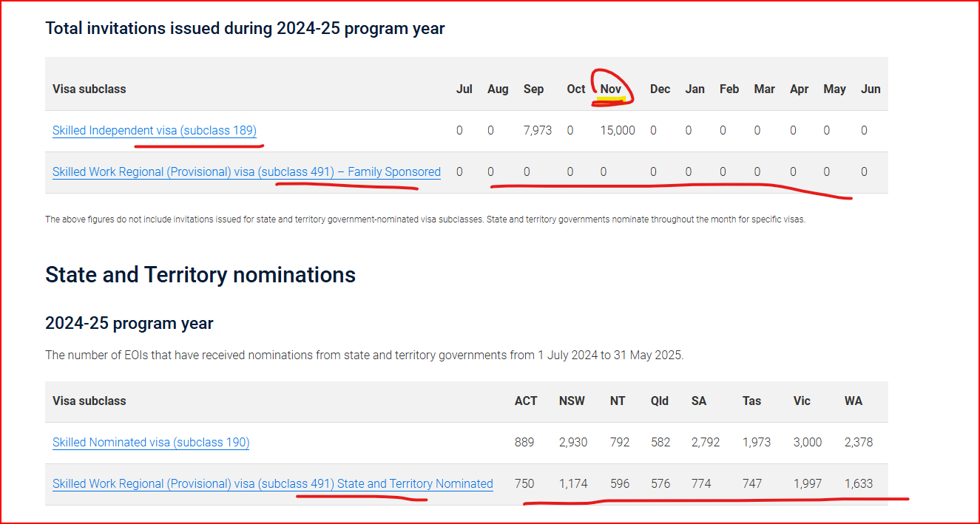Click the '2,378' WA cell
This screenshot has height=524, width=980.
[859, 443]
